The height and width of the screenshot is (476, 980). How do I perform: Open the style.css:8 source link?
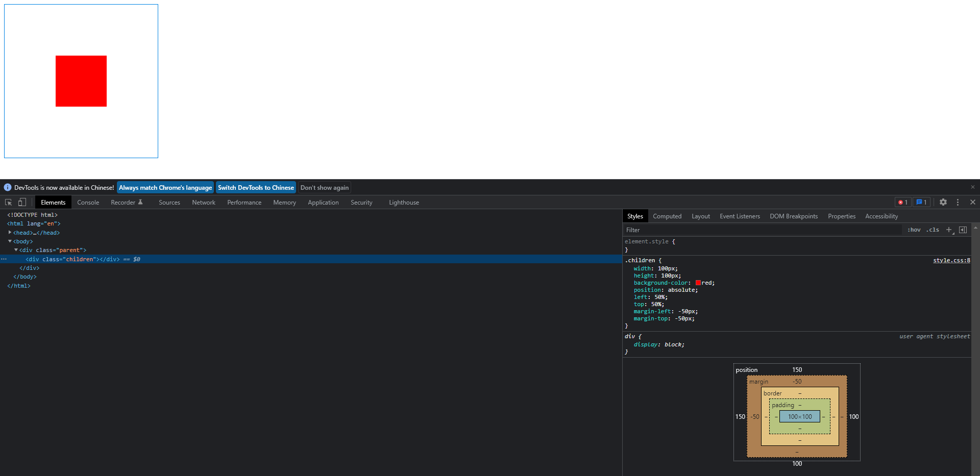click(x=951, y=260)
